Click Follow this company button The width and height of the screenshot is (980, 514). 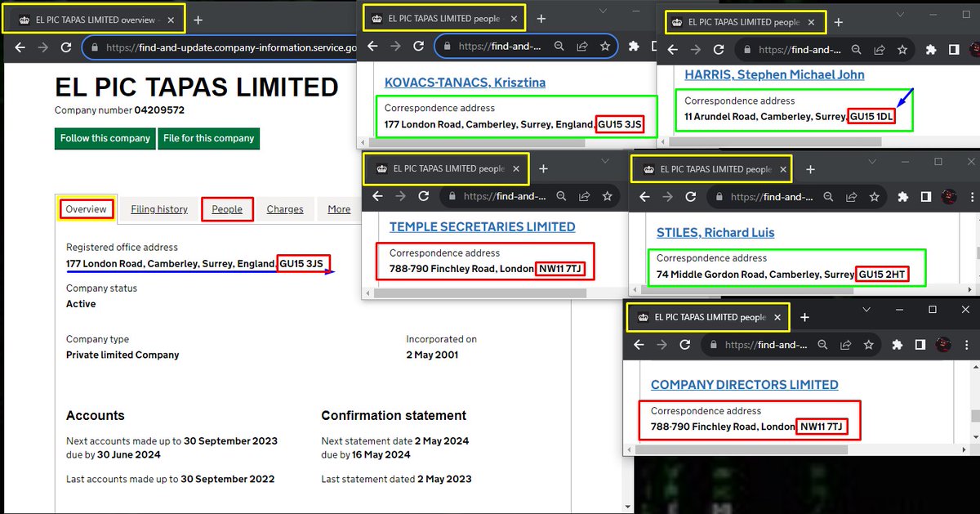pos(105,138)
